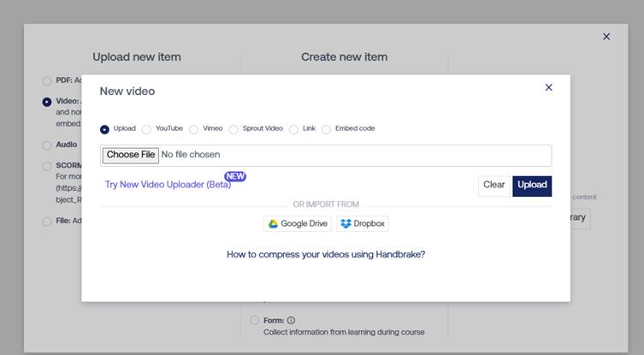Select the Audio radio button
The height and width of the screenshot is (355, 644).
[x=47, y=145]
